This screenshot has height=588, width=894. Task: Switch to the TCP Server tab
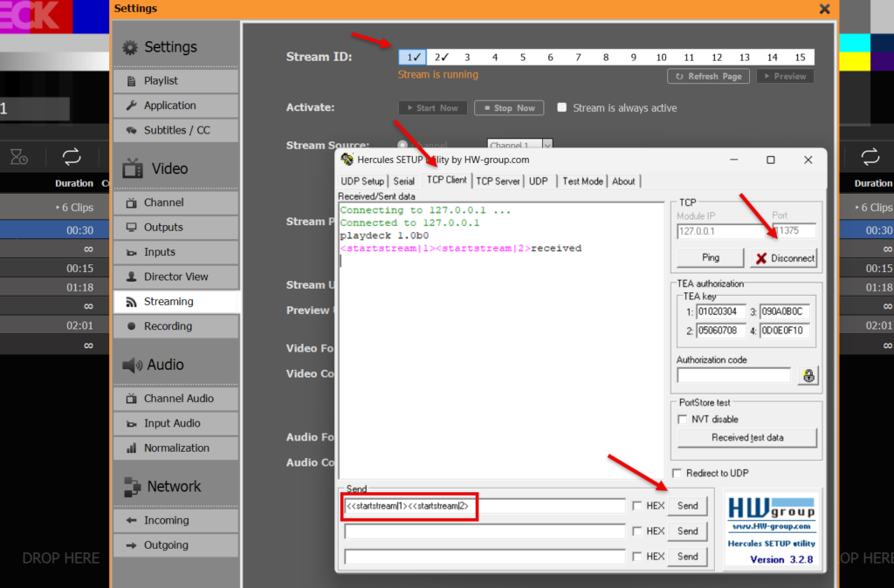(x=498, y=181)
